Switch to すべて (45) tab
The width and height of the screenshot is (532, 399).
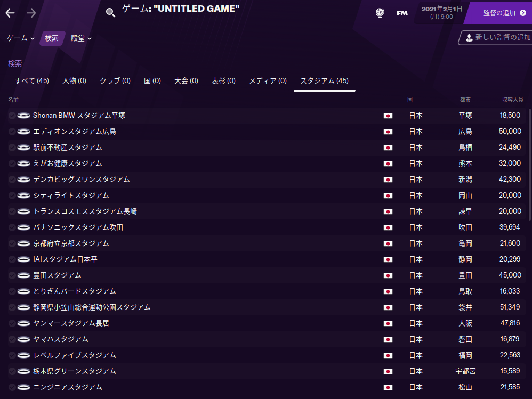[x=32, y=80]
